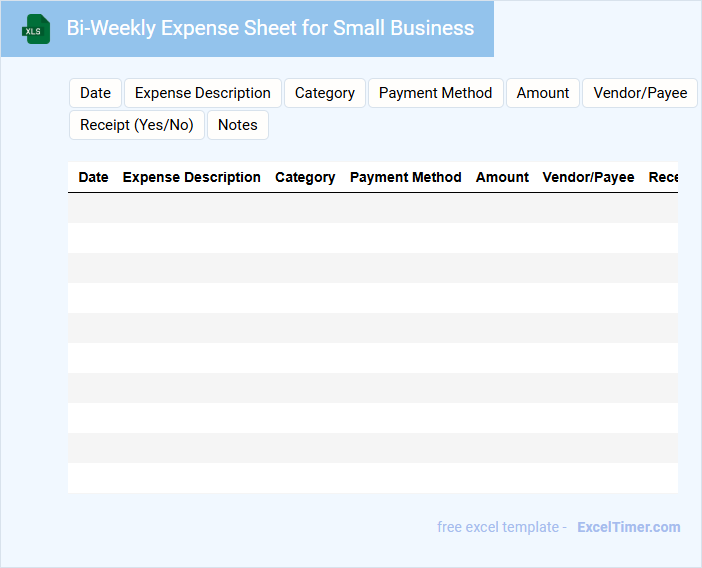The height and width of the screenshot is (568, 702).
Task: Select the Expense Description tag
Action: pyautogui.click(x=203, y=93)
